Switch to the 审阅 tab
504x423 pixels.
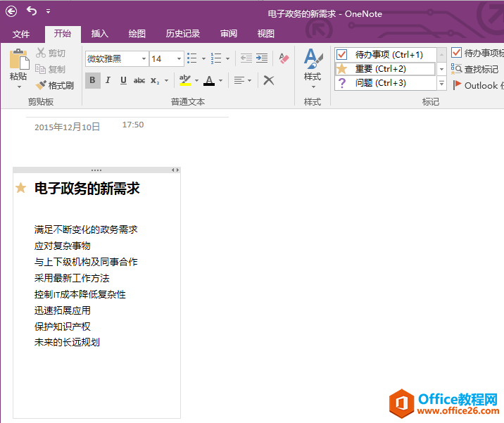click(x=229, y=33)
